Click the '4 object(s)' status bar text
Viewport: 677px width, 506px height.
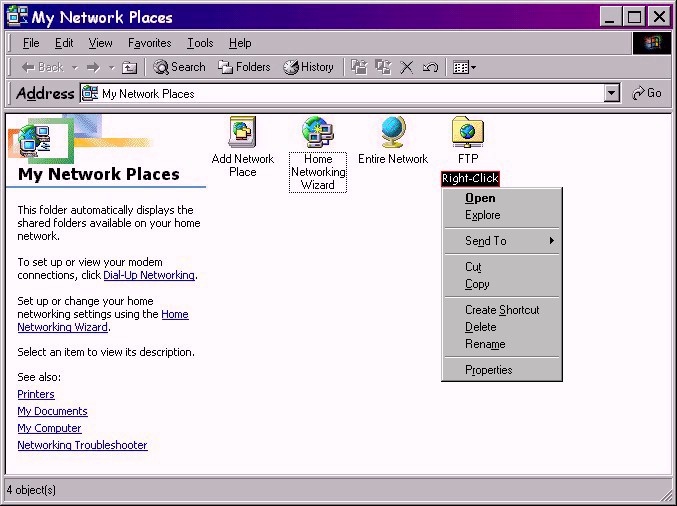click(x=31, y=490)
